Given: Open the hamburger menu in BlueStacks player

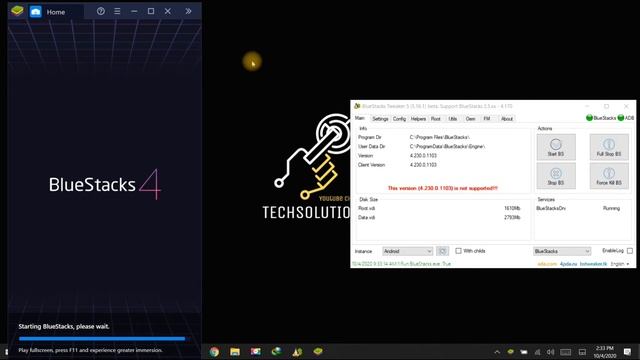Looking at the screenshot, I should tap(117, 11).
